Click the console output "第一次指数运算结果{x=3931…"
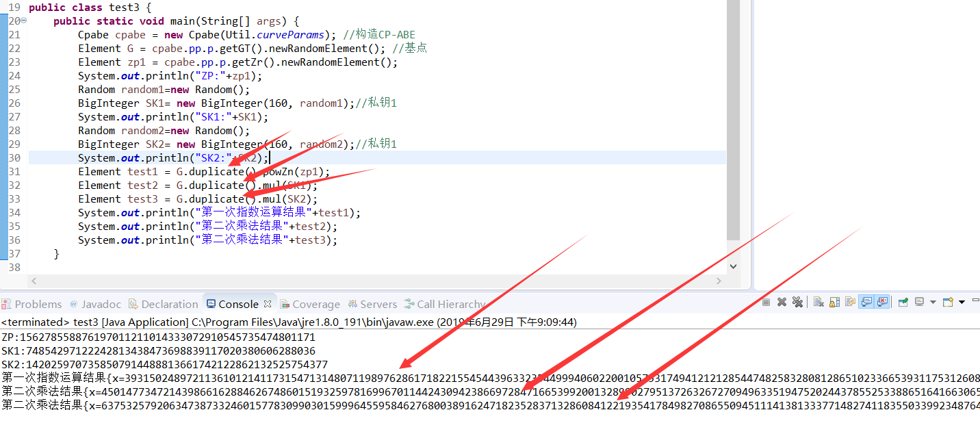Viewport: 980px width, 423px height. [490, 379]
